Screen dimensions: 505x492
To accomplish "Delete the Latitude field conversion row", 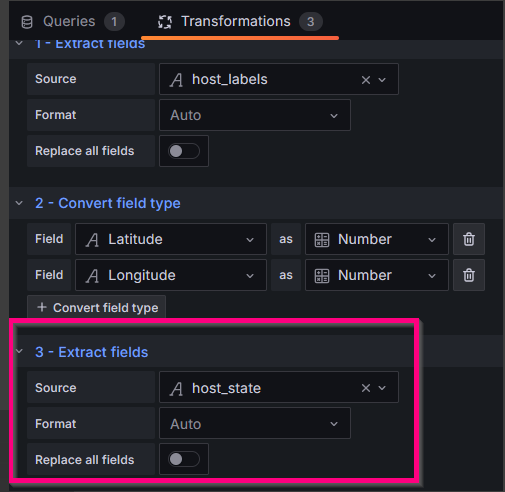I will pyautogui.click(x=469, y=239).
